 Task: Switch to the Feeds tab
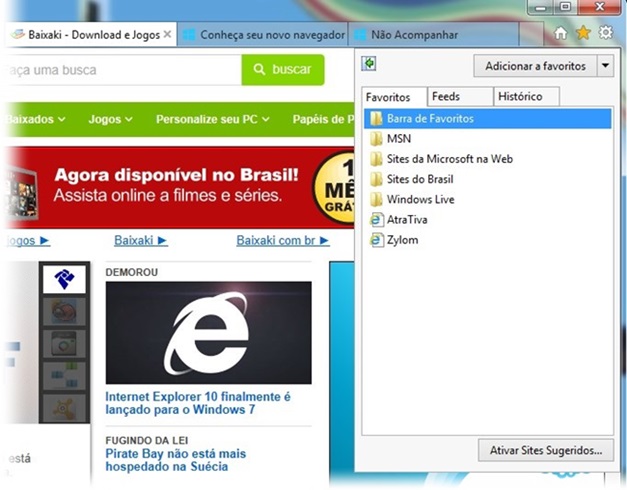click(x=460, y=96)
